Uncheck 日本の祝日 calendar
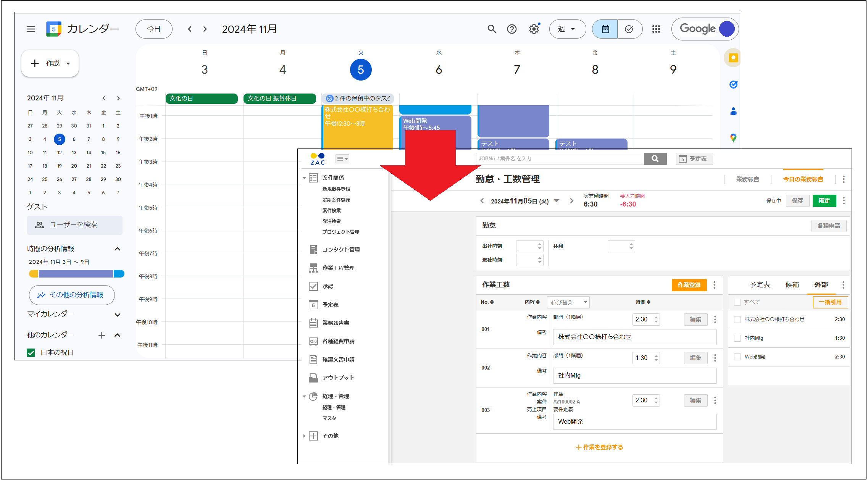This screenshot has height=481, width=868. (x=31, y=352)
